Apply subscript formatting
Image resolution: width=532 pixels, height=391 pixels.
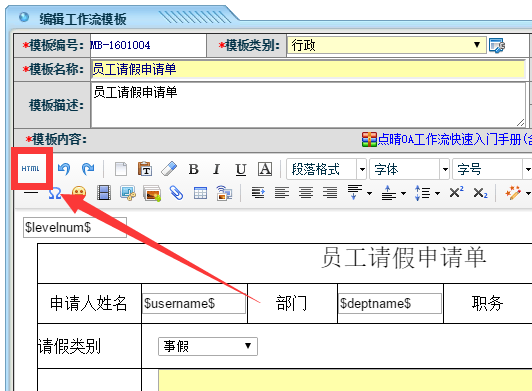(480, 193)
